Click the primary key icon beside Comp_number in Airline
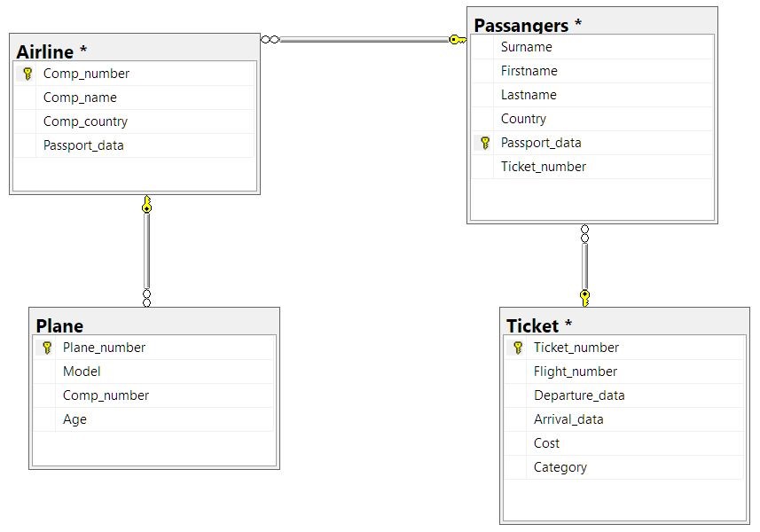The height and width of the screenshot is (532, 760). 27,74
